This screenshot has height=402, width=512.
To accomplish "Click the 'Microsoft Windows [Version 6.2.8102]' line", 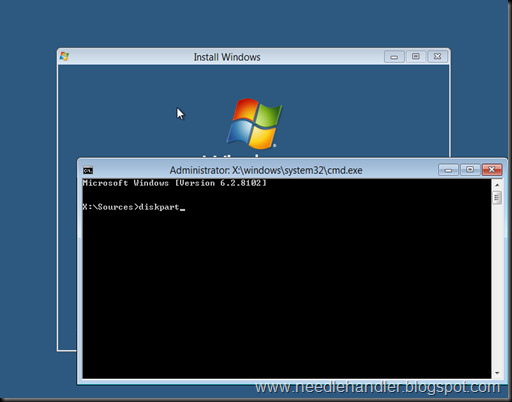I will click(175, 183).
